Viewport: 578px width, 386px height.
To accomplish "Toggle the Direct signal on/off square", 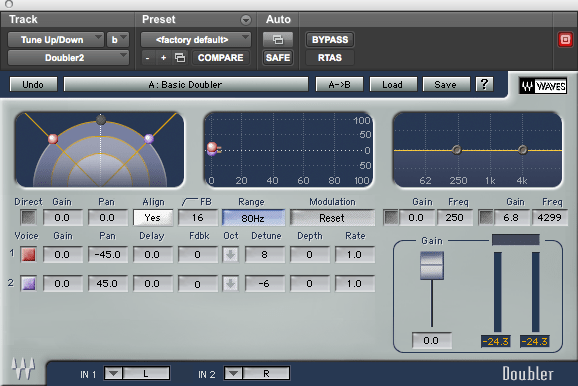I will pos(28,218).
